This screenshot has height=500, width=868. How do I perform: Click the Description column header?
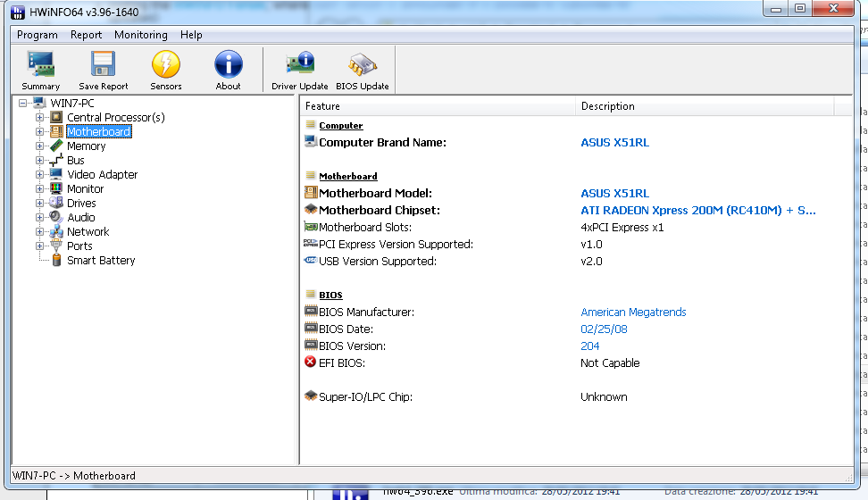pyautogui.click(x=705, y=105)
